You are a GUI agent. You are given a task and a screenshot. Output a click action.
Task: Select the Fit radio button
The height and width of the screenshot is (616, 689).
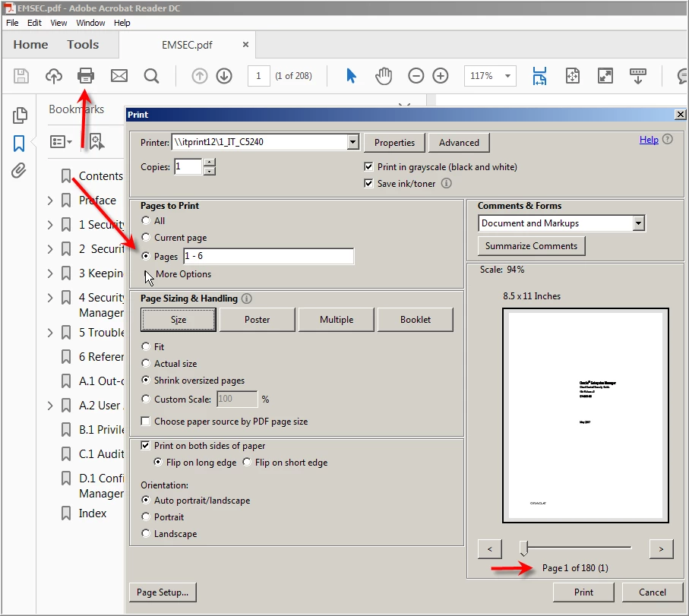click(146, 346)
